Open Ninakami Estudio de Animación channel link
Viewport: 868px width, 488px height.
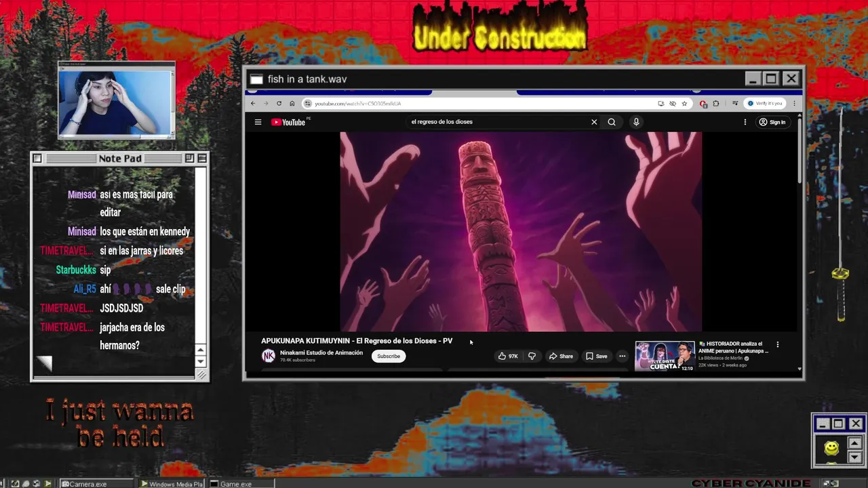(321, 352)
